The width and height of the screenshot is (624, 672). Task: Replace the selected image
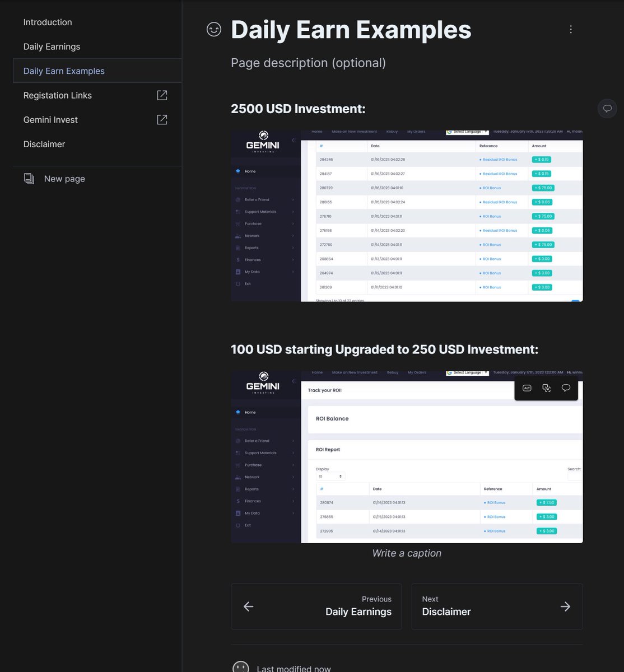tap(546, 388)
